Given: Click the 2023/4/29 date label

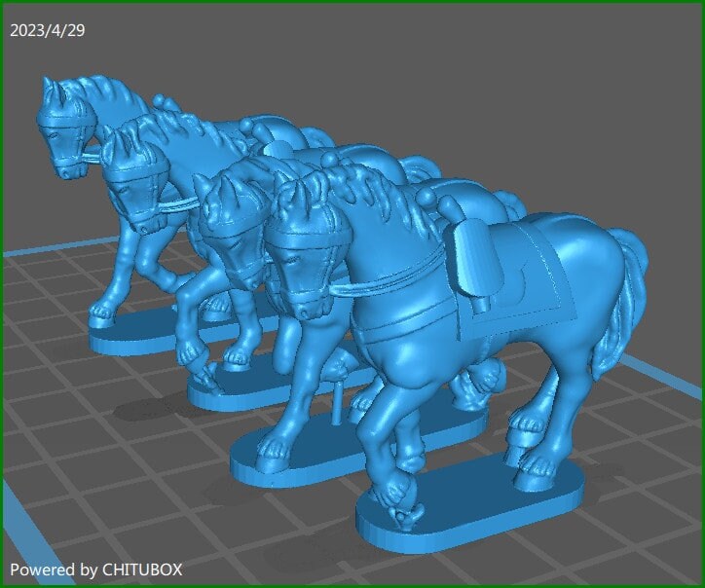Looking at the screenshot, I should click(47, 30).
